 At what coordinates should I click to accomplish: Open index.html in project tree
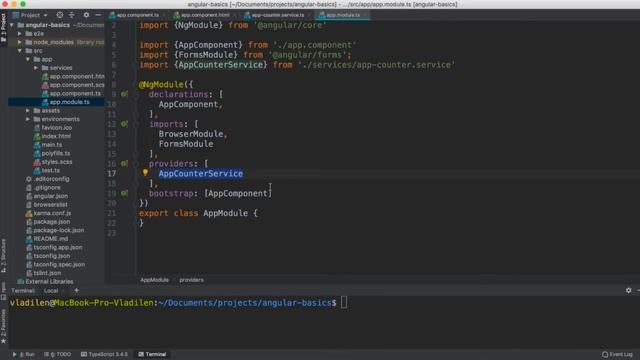point(52,136)
